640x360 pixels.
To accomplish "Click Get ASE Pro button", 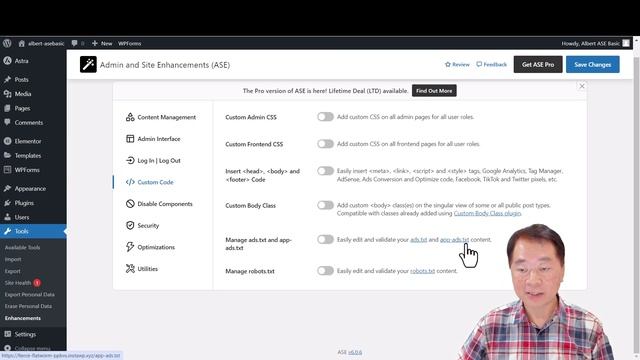I will tap(538, 64).
